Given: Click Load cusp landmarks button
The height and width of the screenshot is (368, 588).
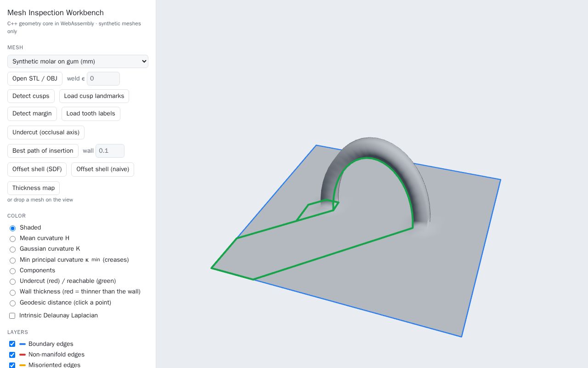Looking at the screenshot, I should click(94, 96).
